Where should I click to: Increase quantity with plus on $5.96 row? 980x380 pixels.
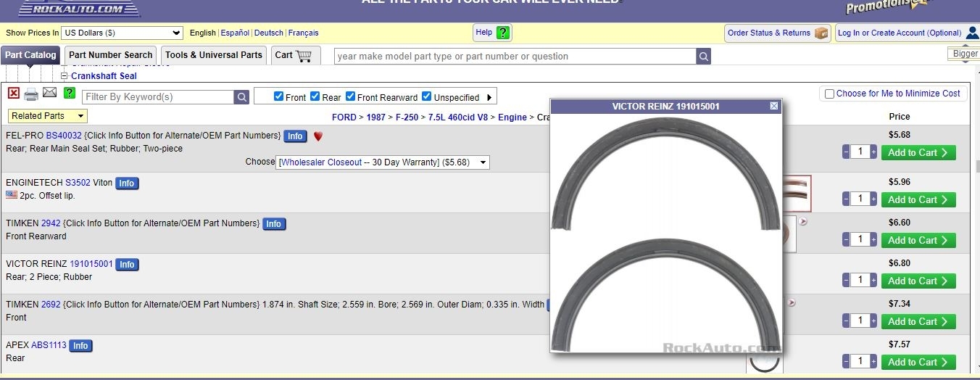tap(873, 199)
